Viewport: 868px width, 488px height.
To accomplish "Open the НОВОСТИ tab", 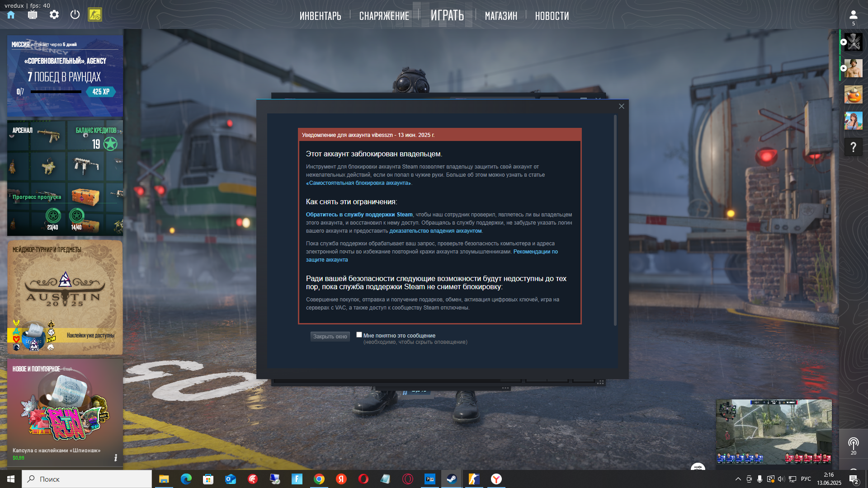I will coord(552,16).
